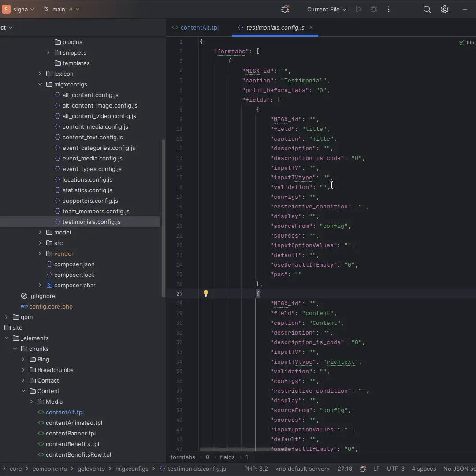
Task: Click the yellow lightbulb quick-fix icon
Action: point(205,294)
